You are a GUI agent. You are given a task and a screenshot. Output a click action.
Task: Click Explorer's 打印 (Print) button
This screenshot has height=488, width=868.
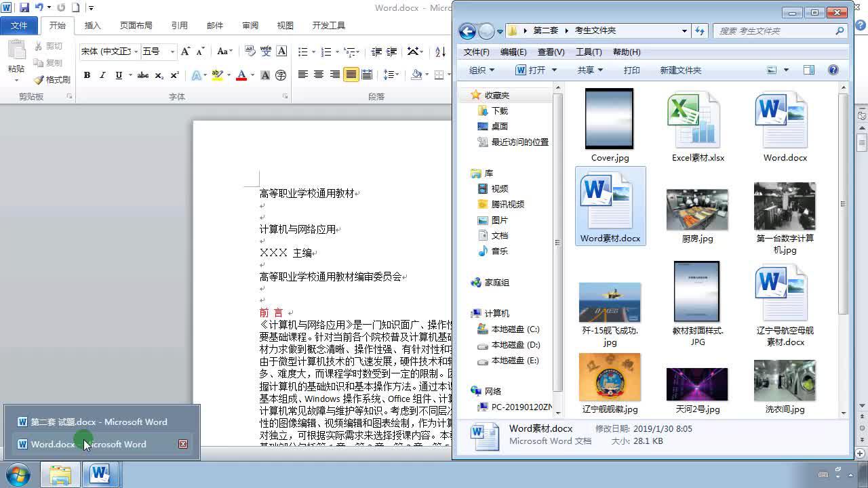(x=631, y=70)
